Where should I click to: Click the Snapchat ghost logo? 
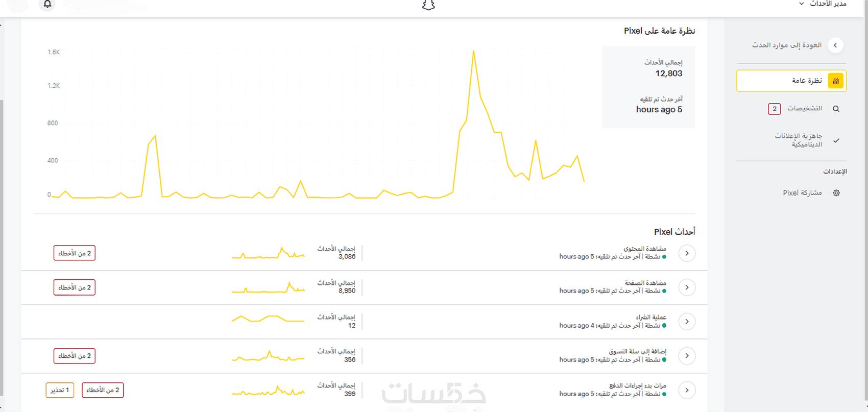(428, 5)
